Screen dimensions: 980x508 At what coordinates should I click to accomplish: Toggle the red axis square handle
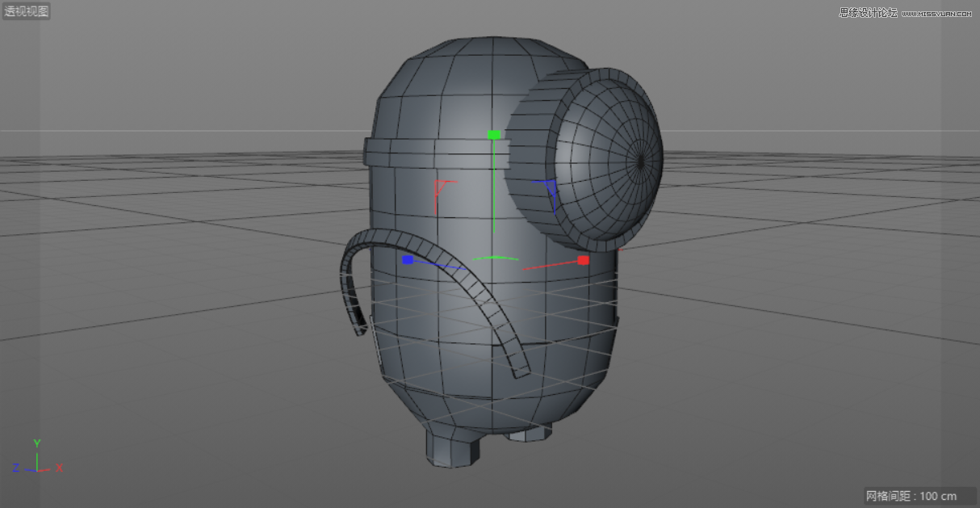583,260
